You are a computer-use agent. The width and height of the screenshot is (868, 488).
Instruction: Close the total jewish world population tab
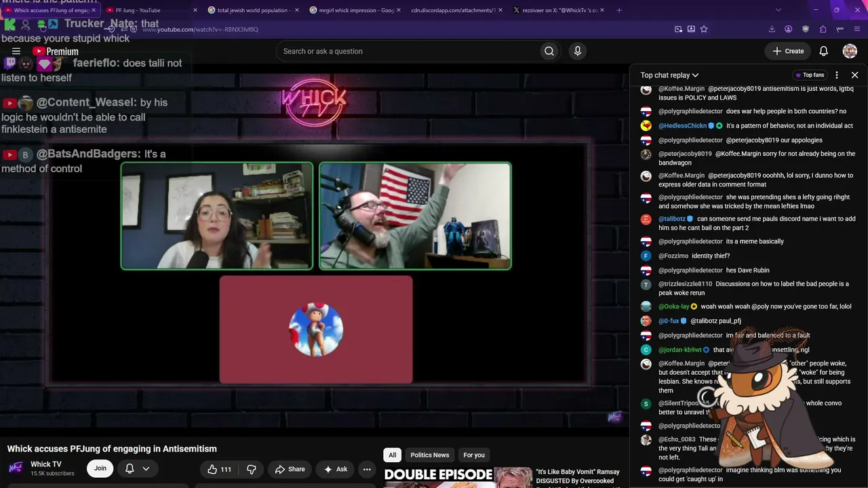coord(297,10)
